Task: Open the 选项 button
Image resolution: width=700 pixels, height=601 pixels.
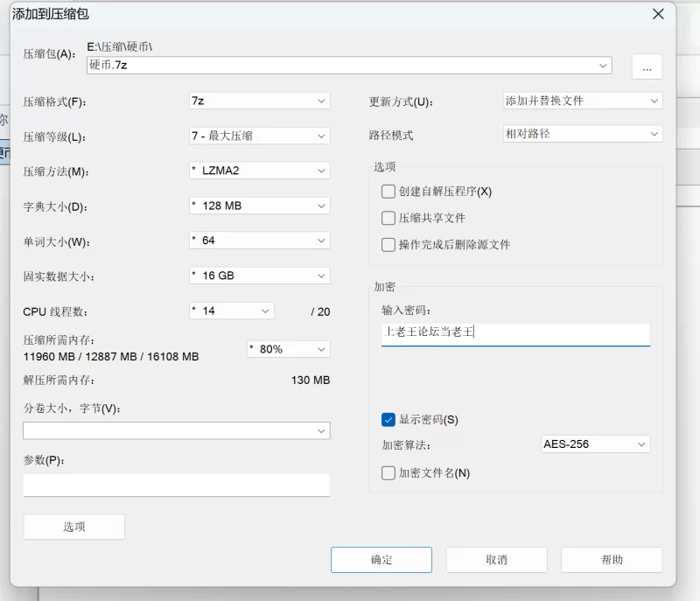Action: (x=74, y=527)
